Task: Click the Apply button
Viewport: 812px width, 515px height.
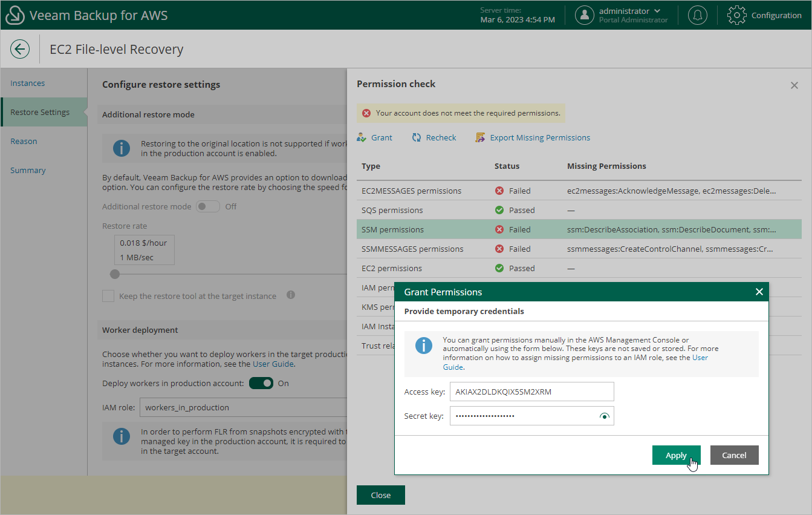Action: [676, 455]
